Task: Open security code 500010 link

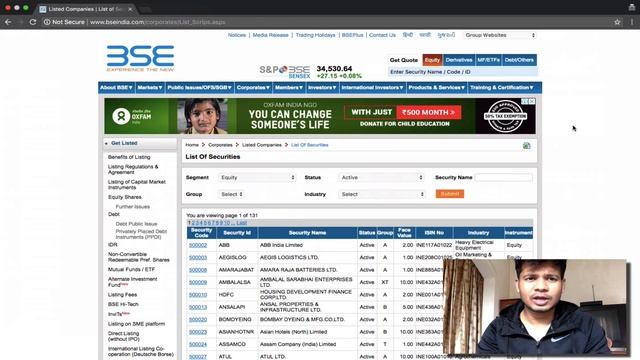Action: (x=198, y=295)
